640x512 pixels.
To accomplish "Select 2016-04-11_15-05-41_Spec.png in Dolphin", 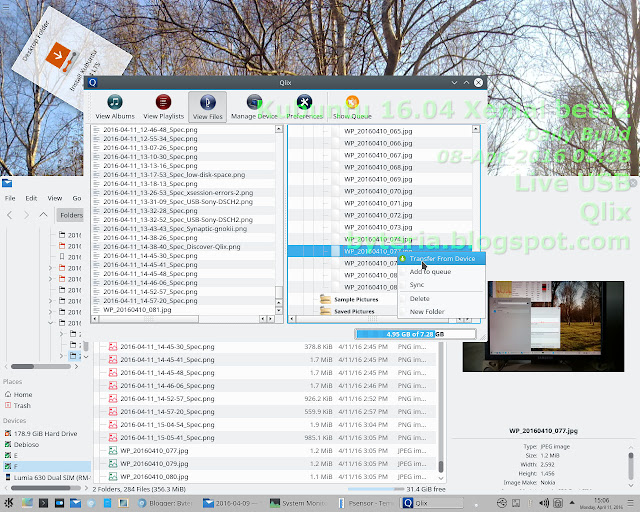I will tap(167, 438).
